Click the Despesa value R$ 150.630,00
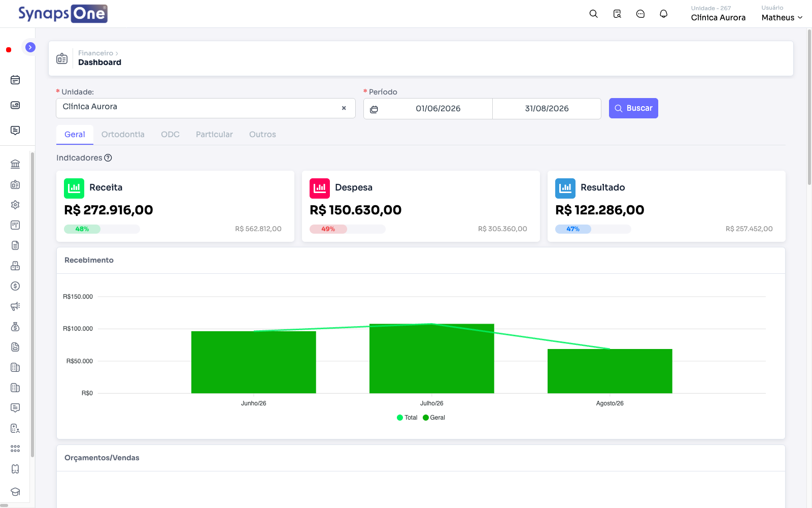 356,210
